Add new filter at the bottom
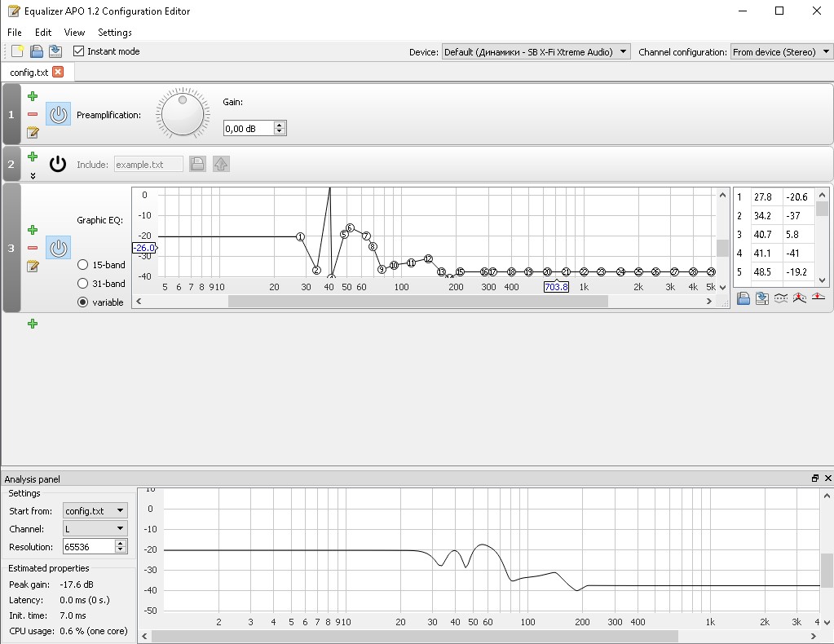 pos(33,324)
